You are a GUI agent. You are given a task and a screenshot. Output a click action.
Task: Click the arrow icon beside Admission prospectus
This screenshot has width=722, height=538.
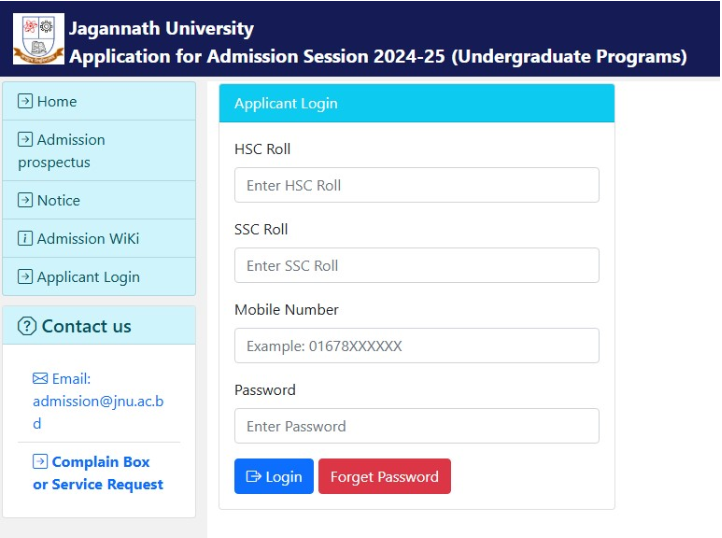coord(25,139)
